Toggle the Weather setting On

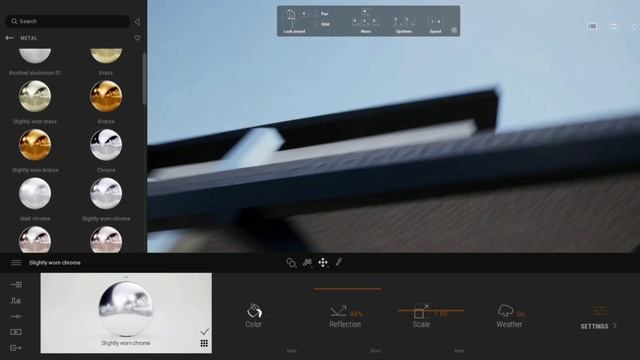coord(520,314)
